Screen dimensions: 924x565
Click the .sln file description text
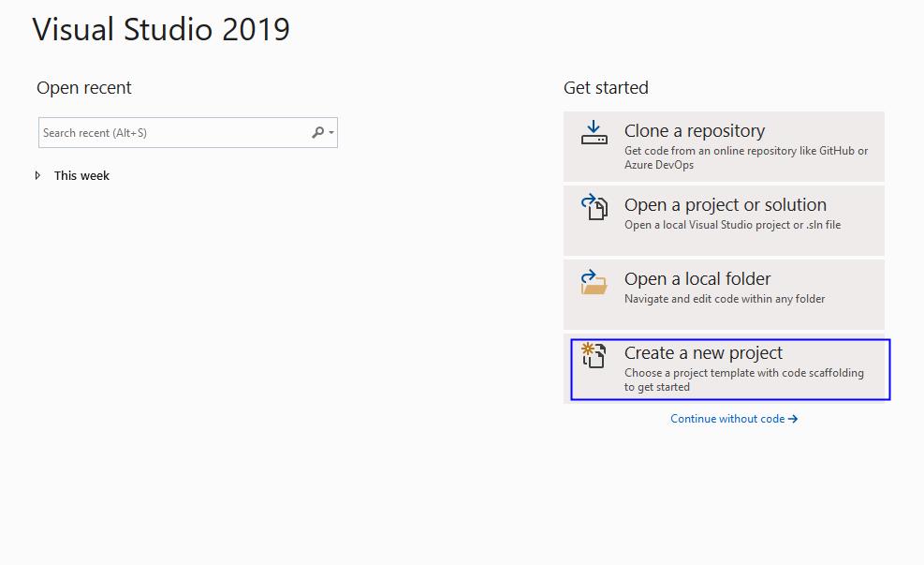(x=732, y=225)
